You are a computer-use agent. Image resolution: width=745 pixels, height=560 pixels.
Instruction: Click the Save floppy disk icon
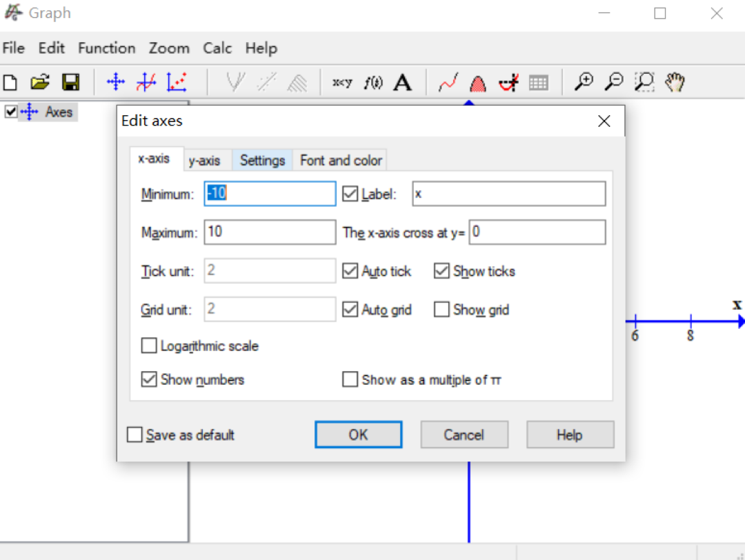click(x=70, y=83)
